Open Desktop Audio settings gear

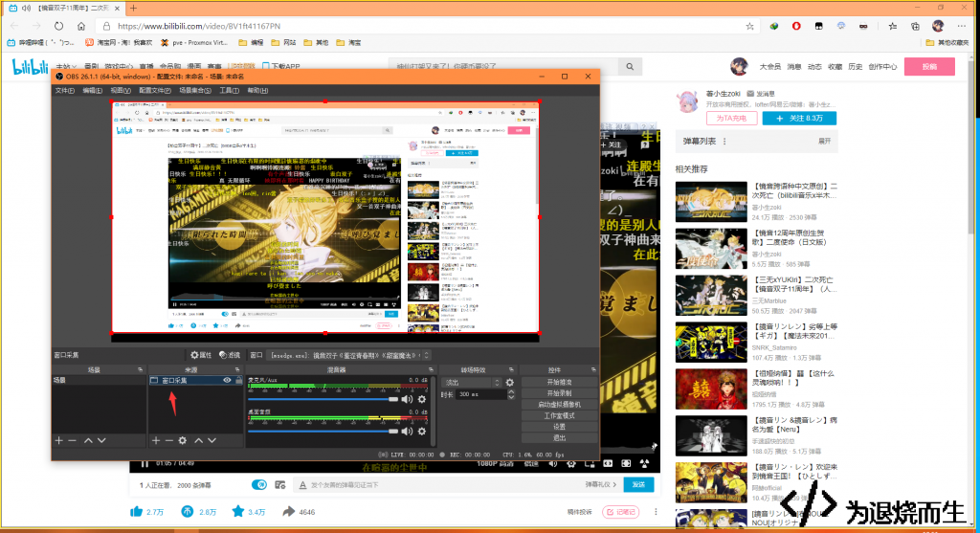point(422,432)
